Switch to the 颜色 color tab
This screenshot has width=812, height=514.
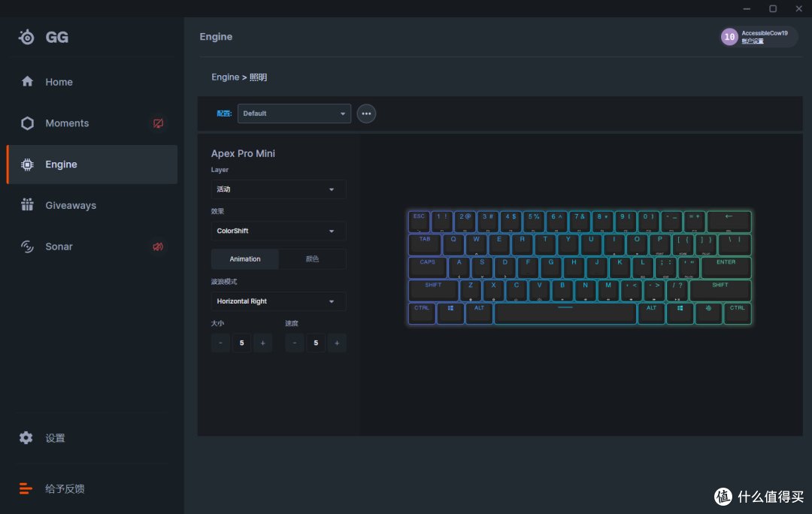click(x=312, y=259)
